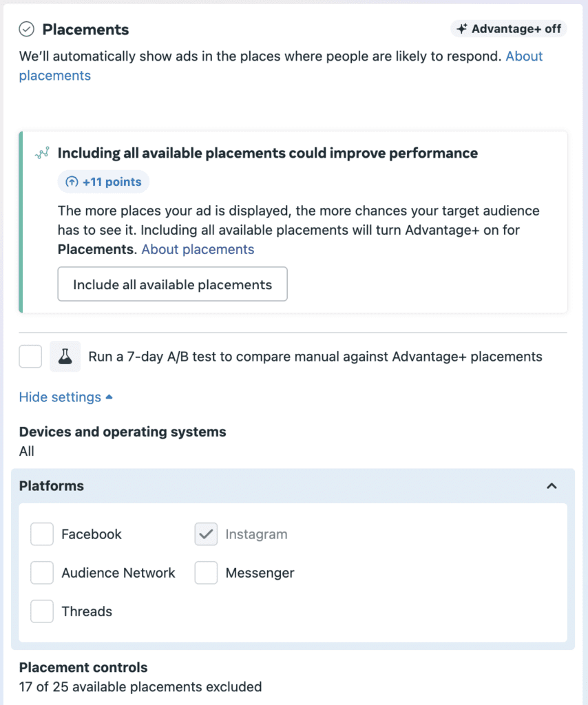Image resolution: width=588 pixels, height=705 pixels.
Task: Select the A/B test flask icon
Action: coord(65,356)
